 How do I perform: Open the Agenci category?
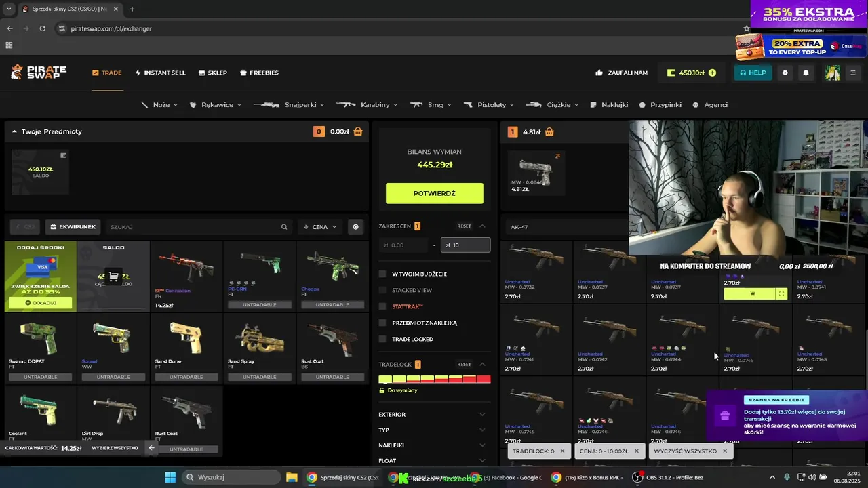click(710, 105)
